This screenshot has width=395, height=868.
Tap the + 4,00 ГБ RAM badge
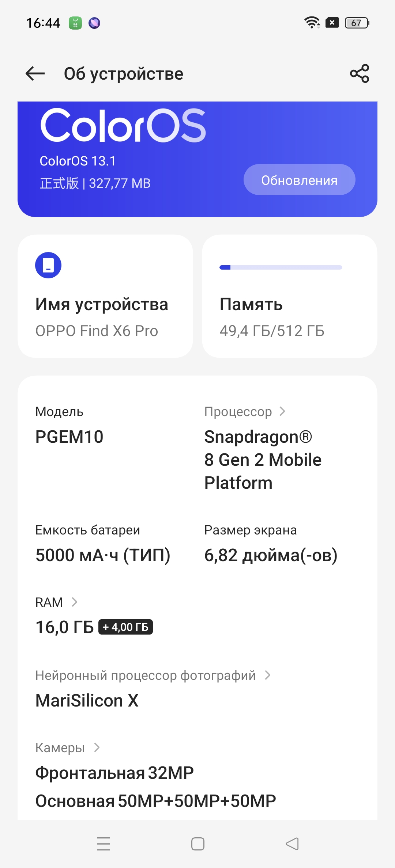tap(125, 627)
